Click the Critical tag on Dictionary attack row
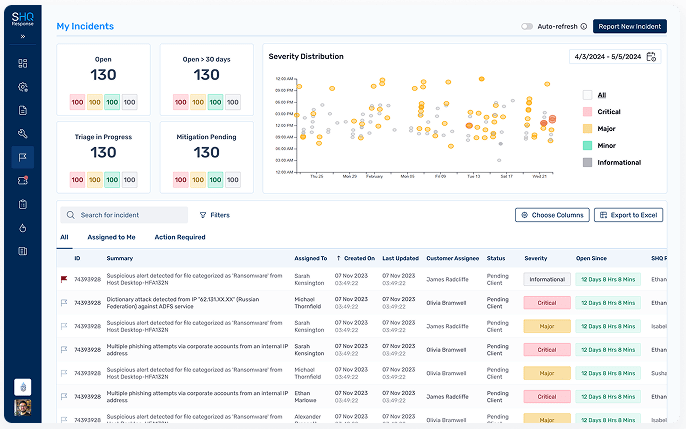This screenshot has height=429, width=686. tap(547, 303)
